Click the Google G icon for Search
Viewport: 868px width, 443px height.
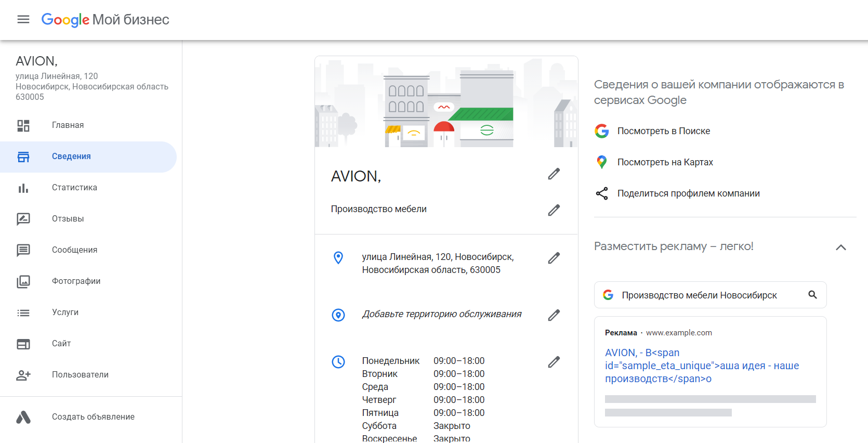[x=602, y=131]
